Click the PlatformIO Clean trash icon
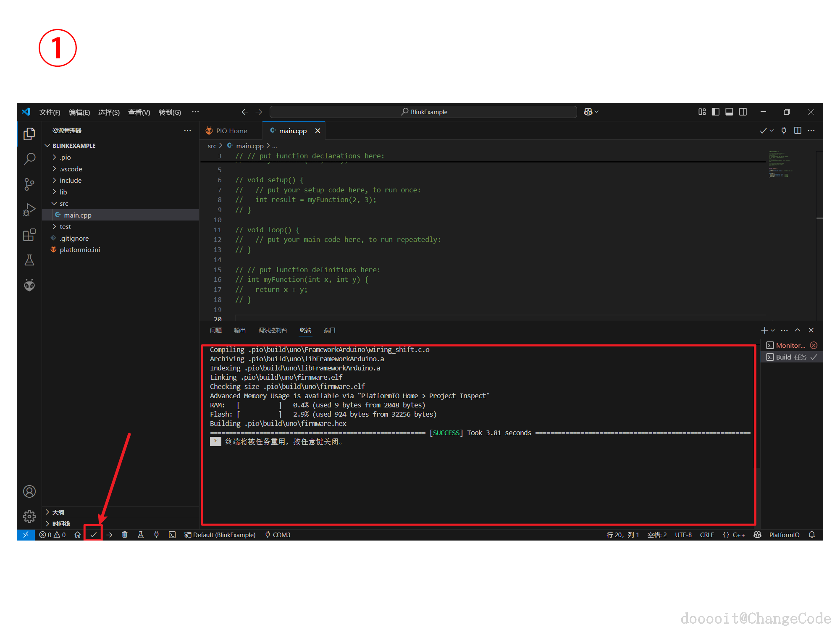This screenshot has height=630, width=840. point(125,535)
